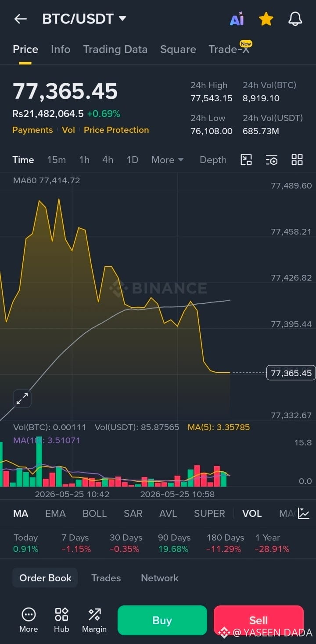Tap the 1 Year -28.91% performance
The image size is (316, 644).
pos(272,543)
